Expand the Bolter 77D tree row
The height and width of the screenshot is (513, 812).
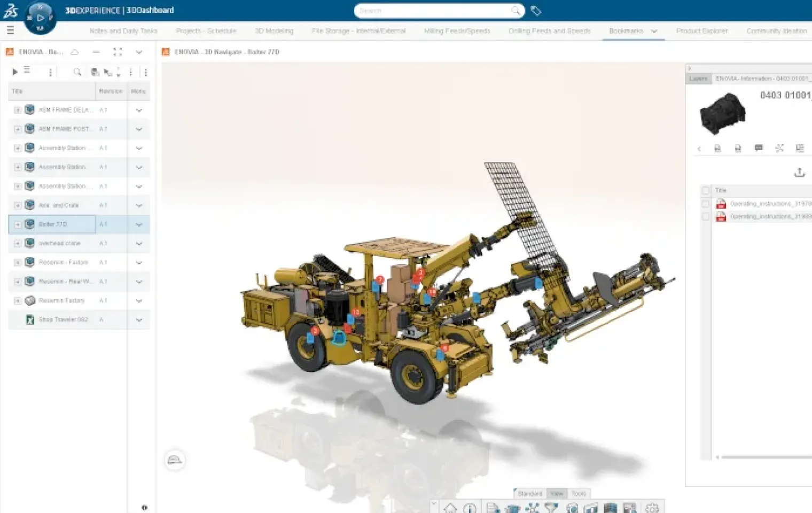18,224
